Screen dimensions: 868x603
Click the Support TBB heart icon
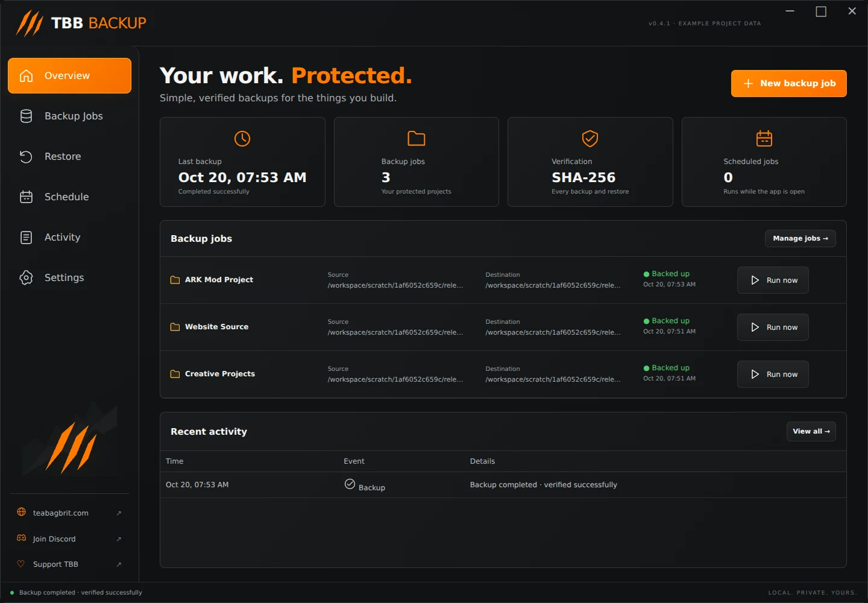point(21,564)
